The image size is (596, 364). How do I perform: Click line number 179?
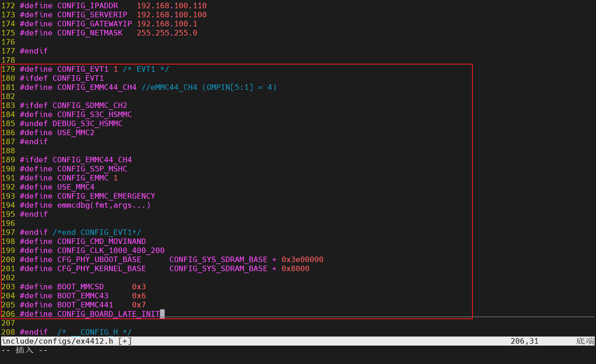[x=8, y=69]
